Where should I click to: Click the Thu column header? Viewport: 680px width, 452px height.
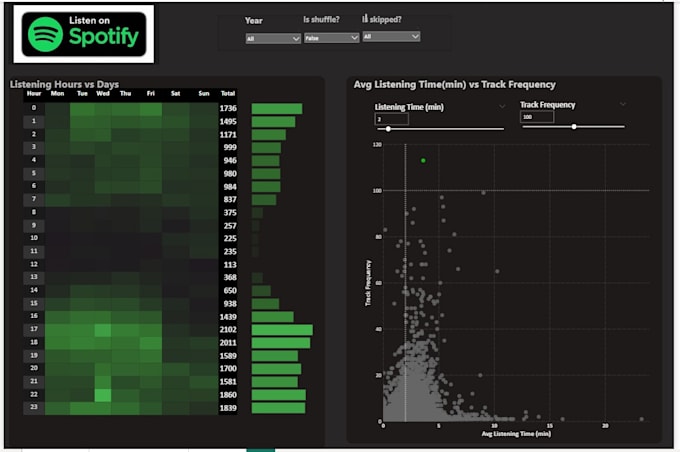click(x=125, y=94)
